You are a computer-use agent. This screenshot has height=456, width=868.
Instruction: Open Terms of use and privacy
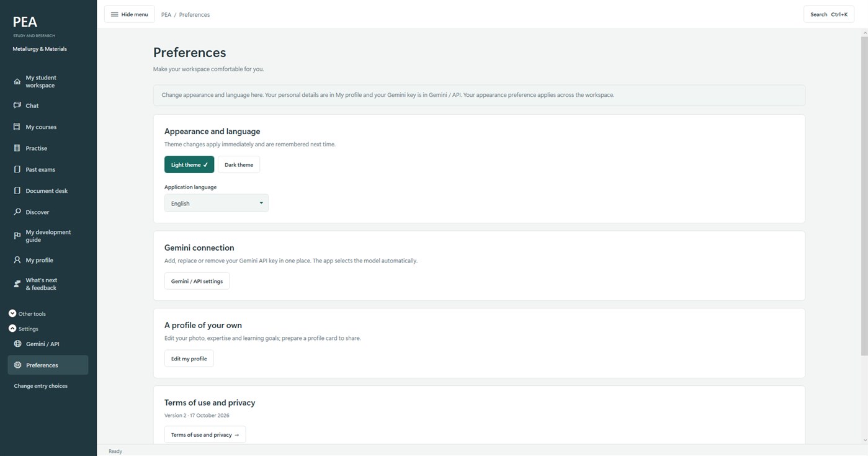(205, 435)
